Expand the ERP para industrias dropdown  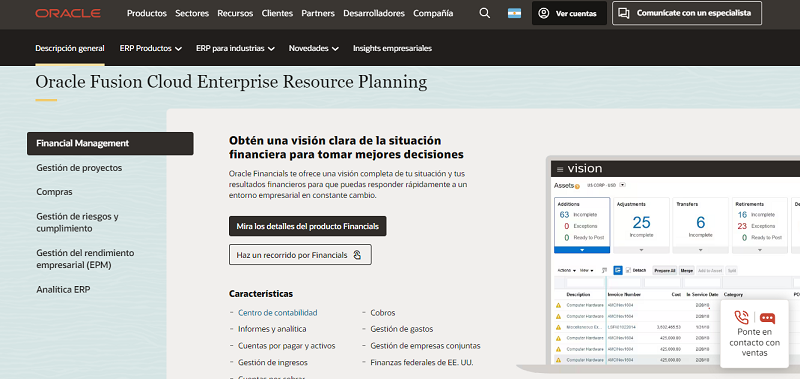pos(235,48)
